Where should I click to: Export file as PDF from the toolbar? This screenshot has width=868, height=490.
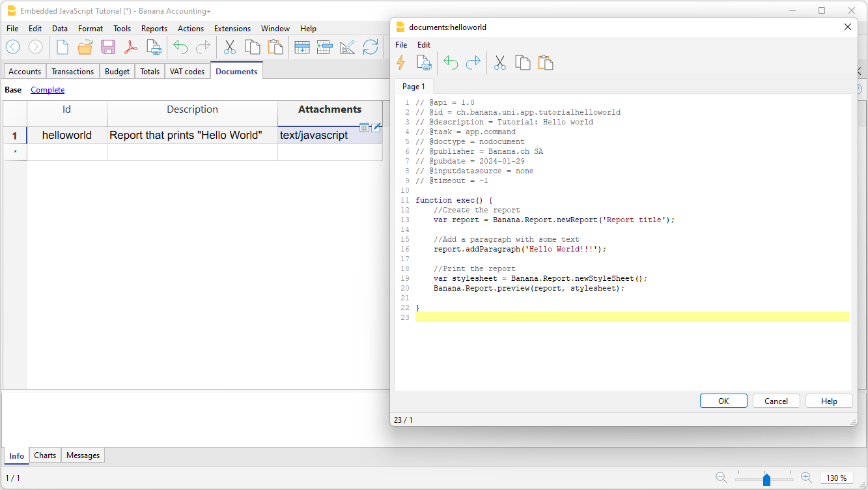click(x=130, y=46)
